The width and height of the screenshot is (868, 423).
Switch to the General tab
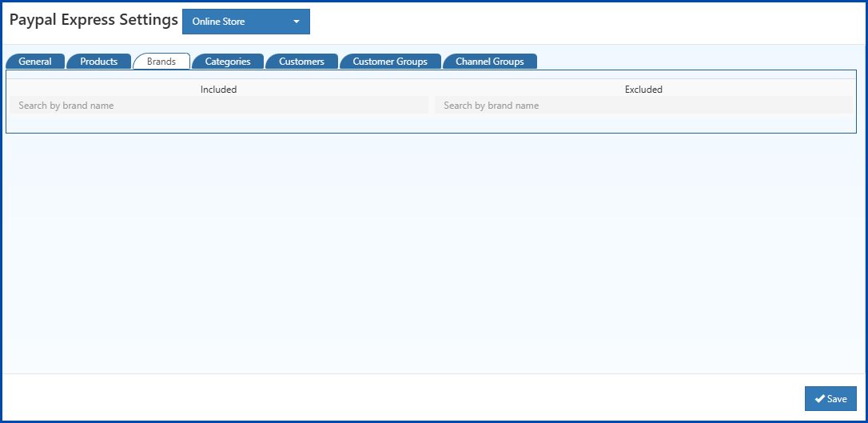tap(35, 62)
